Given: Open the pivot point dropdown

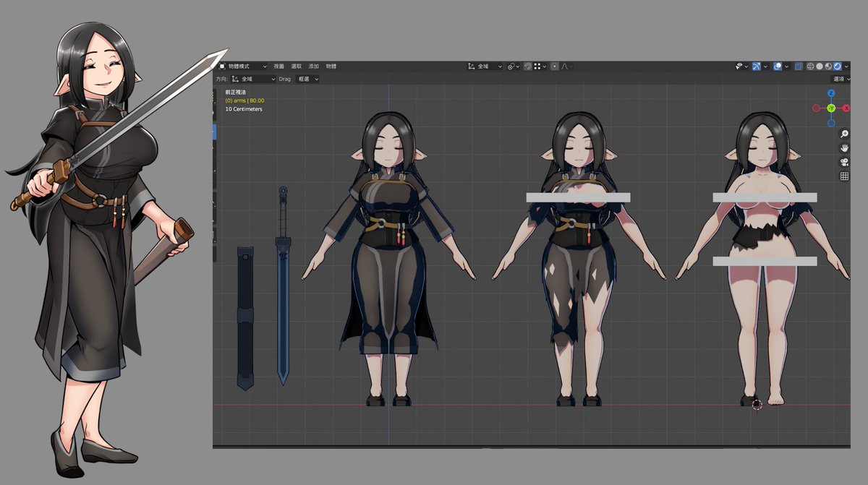Looking at the screenshot, I should (514, 66).
